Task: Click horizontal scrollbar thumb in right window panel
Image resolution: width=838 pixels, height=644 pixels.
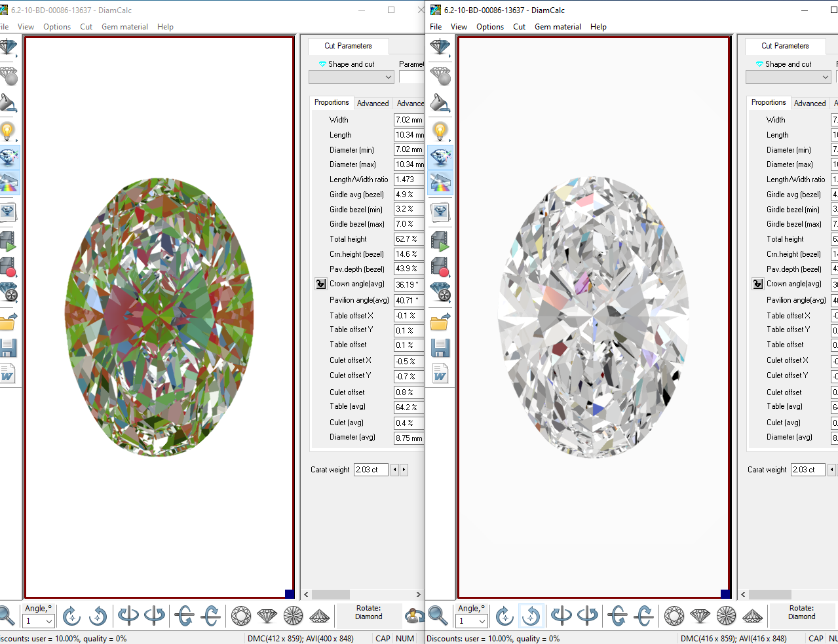Action: (x=769, y=594)
